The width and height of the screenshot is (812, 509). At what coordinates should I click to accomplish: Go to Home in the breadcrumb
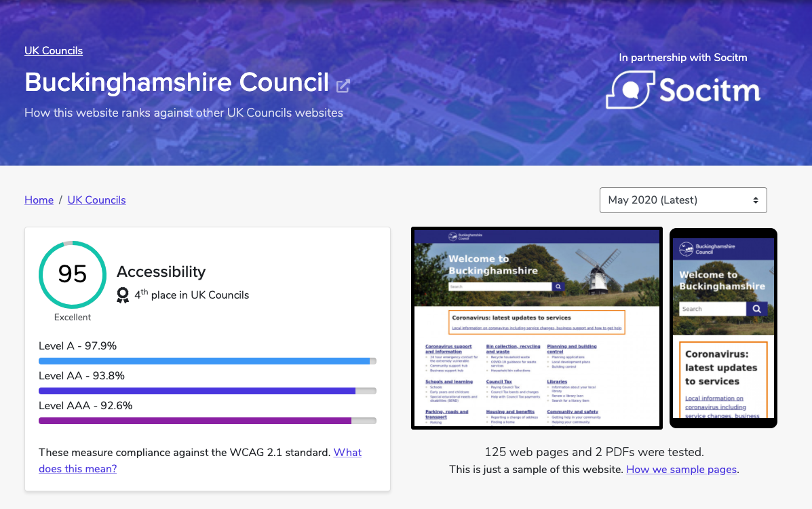39,200
